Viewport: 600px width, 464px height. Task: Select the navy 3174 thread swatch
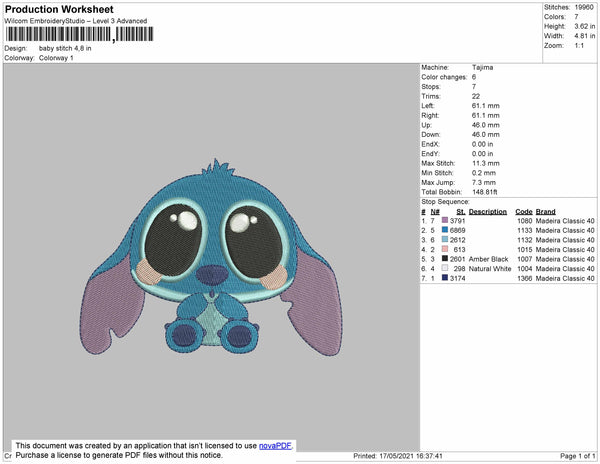(x=445, y=278)
